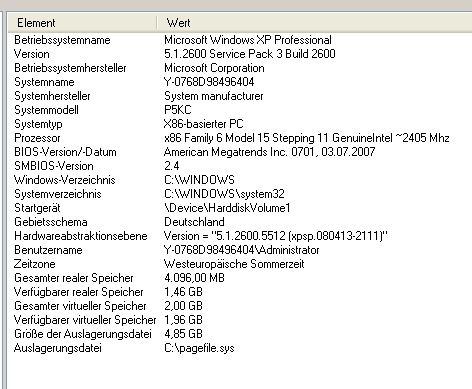
Task: Select the 'Gesamter realer Speicher' row
Action: 74,278
